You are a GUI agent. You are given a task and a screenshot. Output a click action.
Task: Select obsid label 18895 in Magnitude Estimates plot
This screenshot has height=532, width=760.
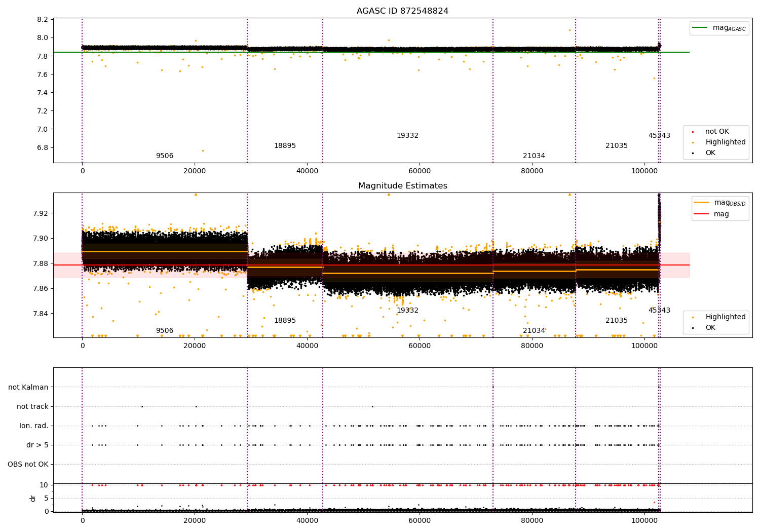coord(285,321)
